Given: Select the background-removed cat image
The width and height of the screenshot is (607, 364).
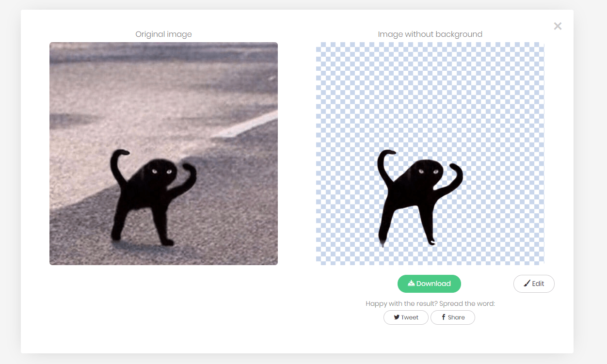Looking at the screenshot, I should pyautogui.click(x=430, y=153).
